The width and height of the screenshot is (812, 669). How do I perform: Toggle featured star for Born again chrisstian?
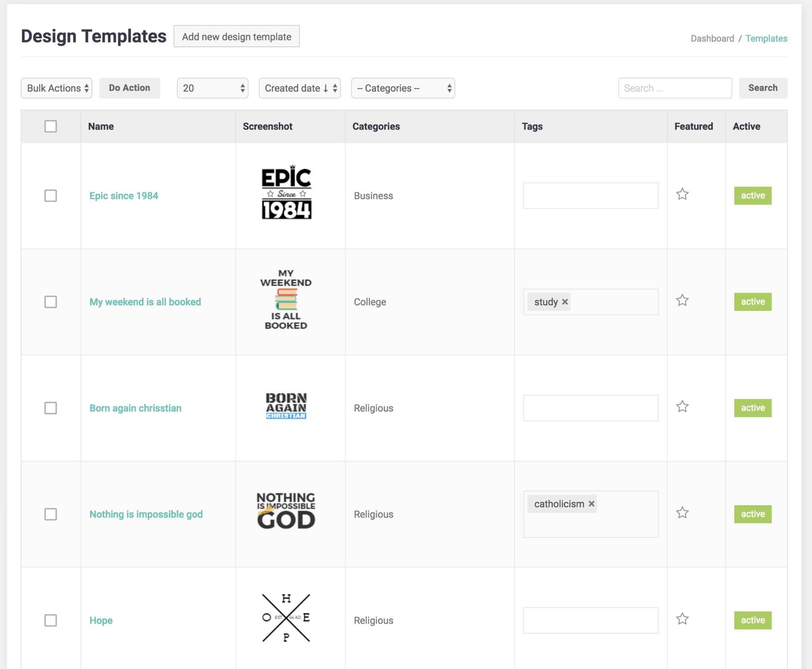click(x=682, y=406)
